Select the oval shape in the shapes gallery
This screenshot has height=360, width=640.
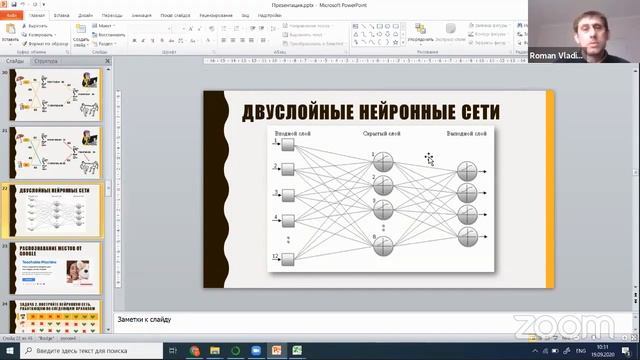point(387,27)
